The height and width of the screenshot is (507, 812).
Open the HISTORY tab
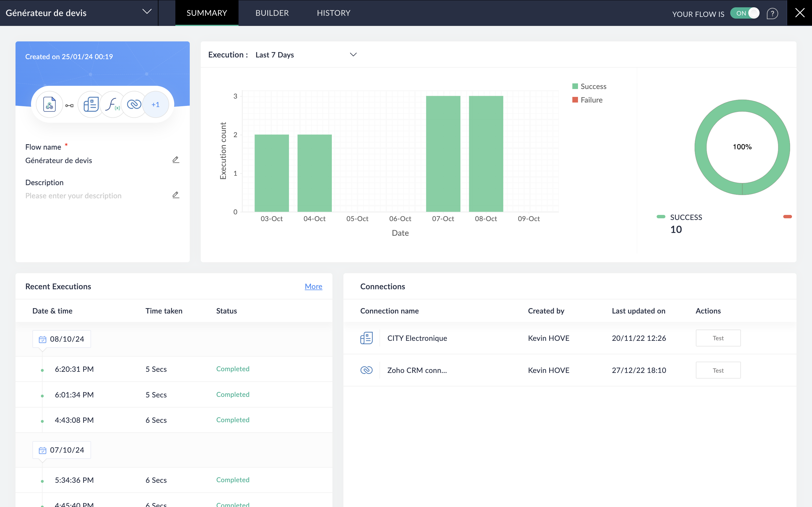tap(333, 13)
